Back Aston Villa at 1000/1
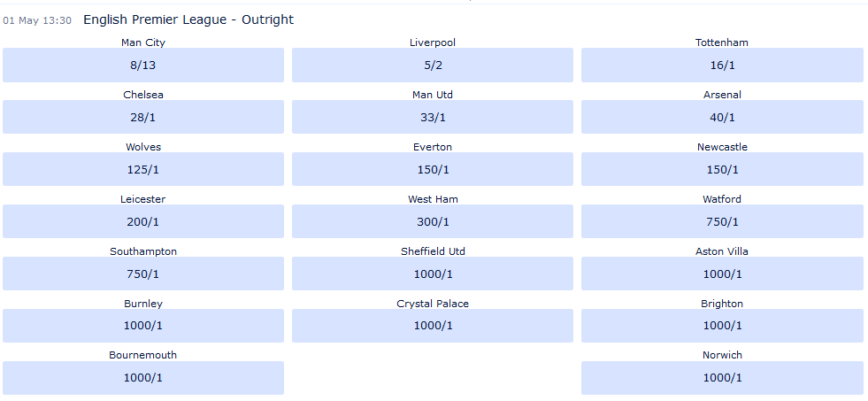The image size is (868, 401). (722, 274)
